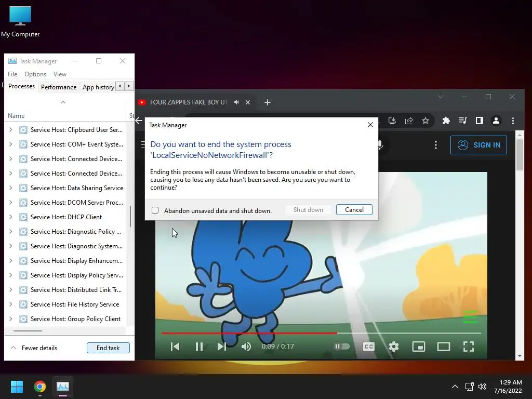Open Chrome extensions puzzle icon
The image size is (532, 399).
coord(446,121)
